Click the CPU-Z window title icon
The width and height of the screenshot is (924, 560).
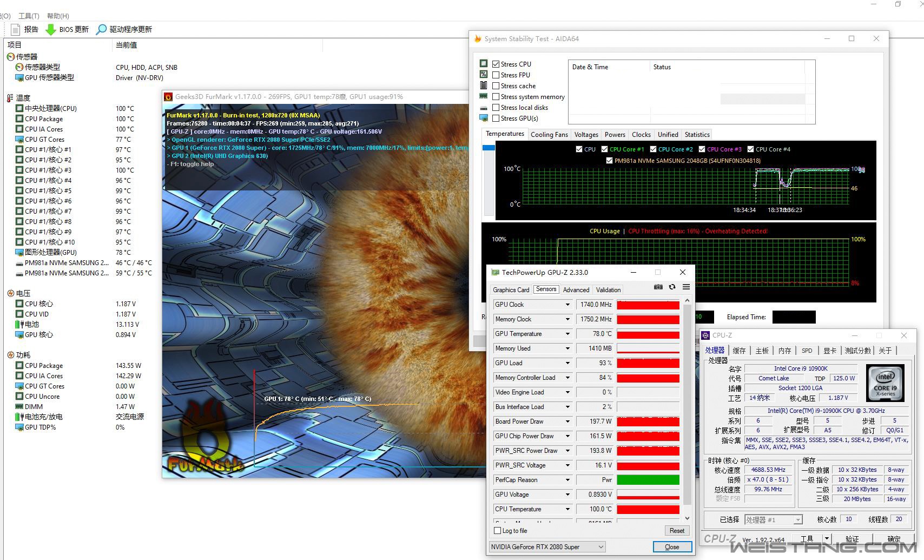(x=705, y=335)
